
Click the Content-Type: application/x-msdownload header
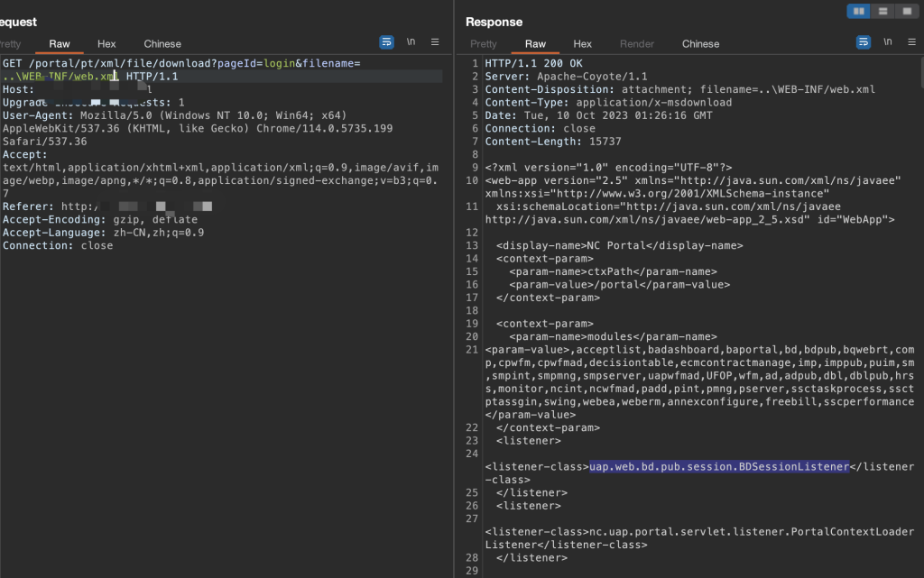(x=609, y=103)
